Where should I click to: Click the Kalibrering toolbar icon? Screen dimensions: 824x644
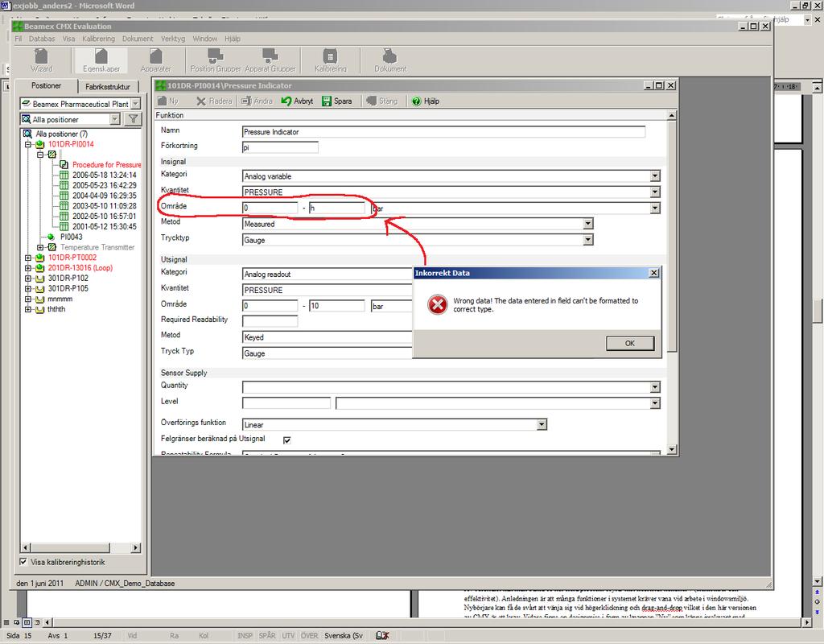pos(330,60)
